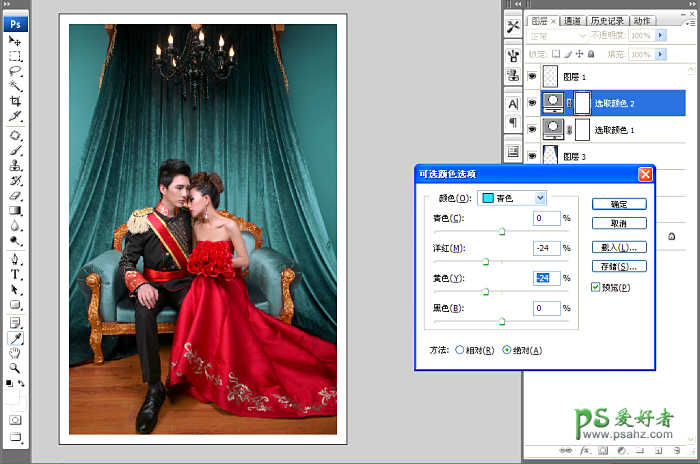Uncheck the 预览(P) preview checkbox
The width and height of the screenshot is (700, 464).
click(596, 288)
